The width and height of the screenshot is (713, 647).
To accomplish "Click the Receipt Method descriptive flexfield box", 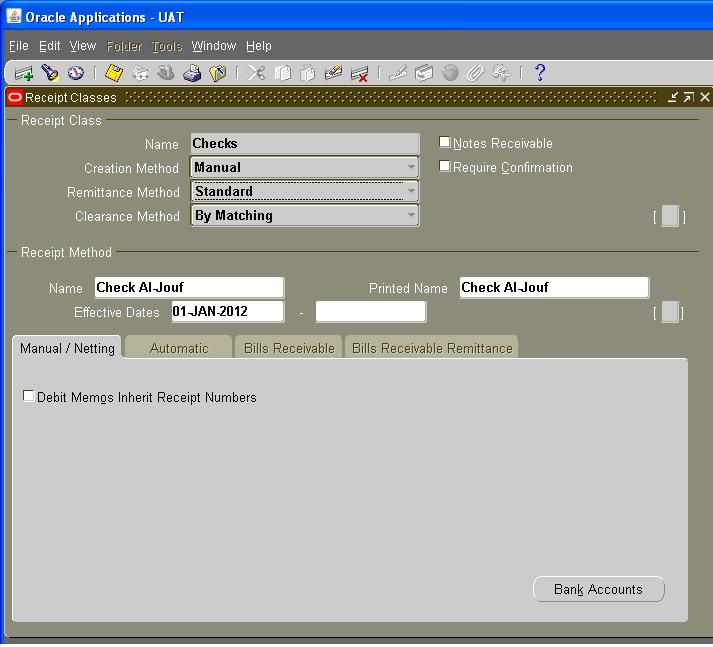I will coord(670,312).
